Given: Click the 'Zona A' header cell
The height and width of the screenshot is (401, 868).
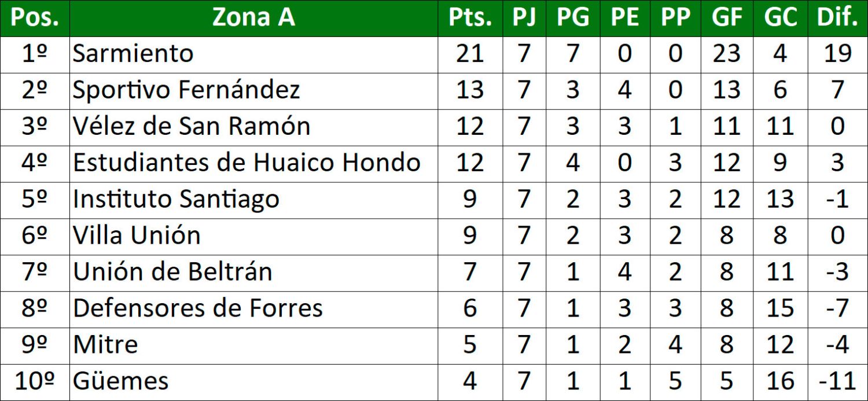Looking at the screenshot, I should 253,18.
